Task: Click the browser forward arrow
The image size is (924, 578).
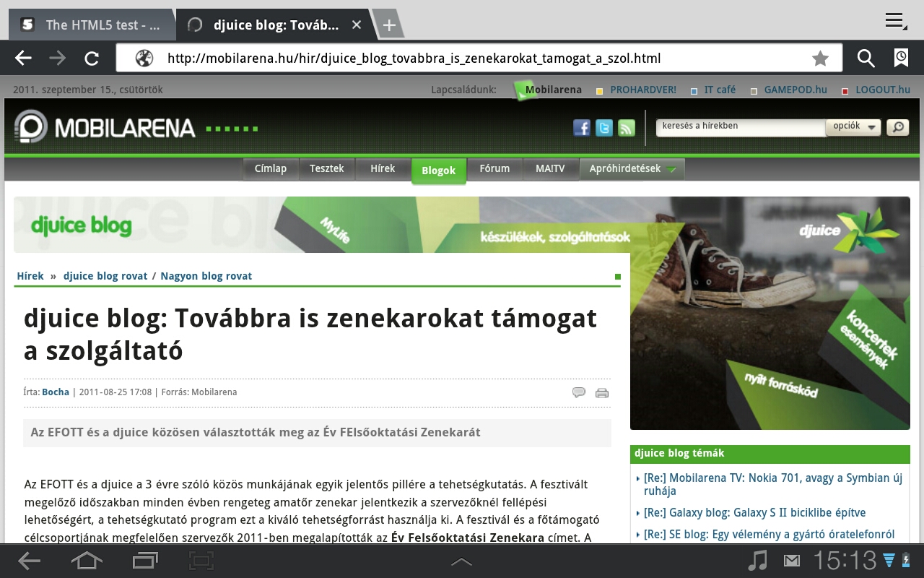Action: point(58,59)
